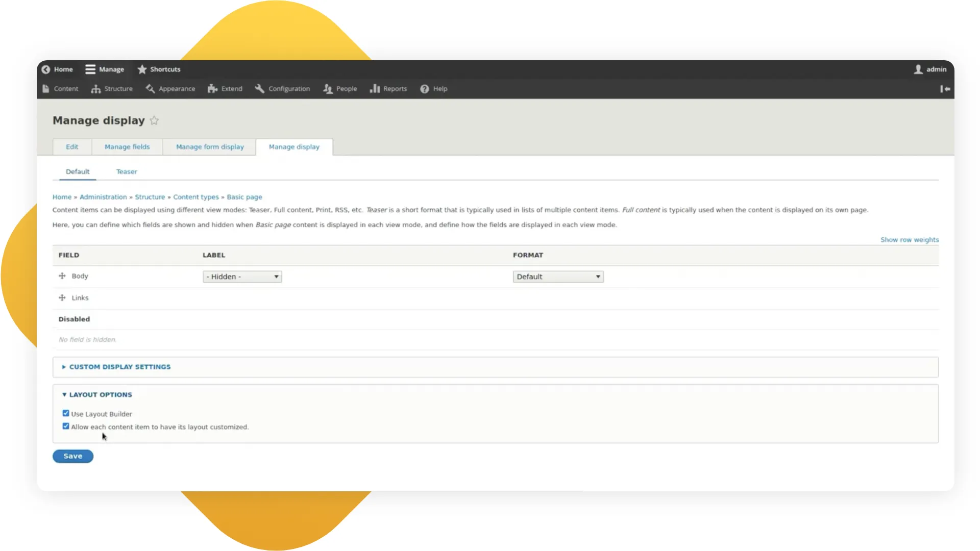The height and width of the screenshot is (551, 980).
Task: Select the Links field name text
Action: tap(80, 298)
